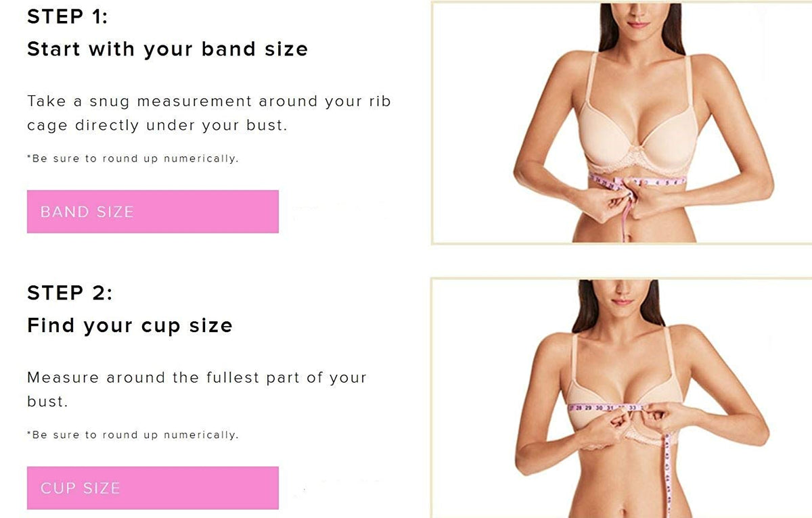This screenshot has height=518, width=812.
Task: Click the pink BAND SIZE button
Action: click(152, 212)
